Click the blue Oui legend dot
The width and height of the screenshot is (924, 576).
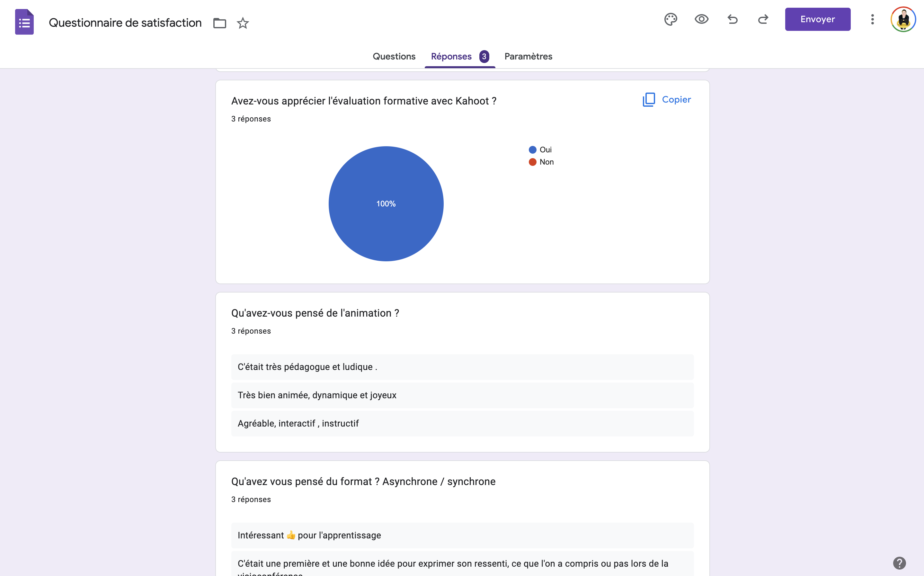pyautogui.click(x=533, y=150)
